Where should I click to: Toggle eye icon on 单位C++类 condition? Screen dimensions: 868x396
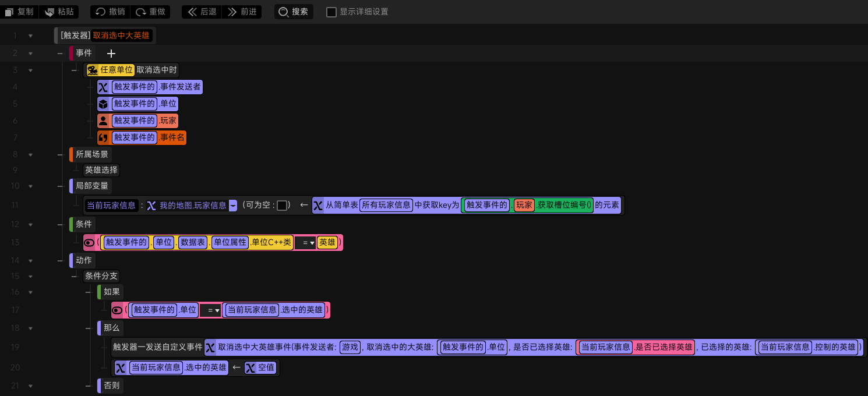(x=89, y=242)
